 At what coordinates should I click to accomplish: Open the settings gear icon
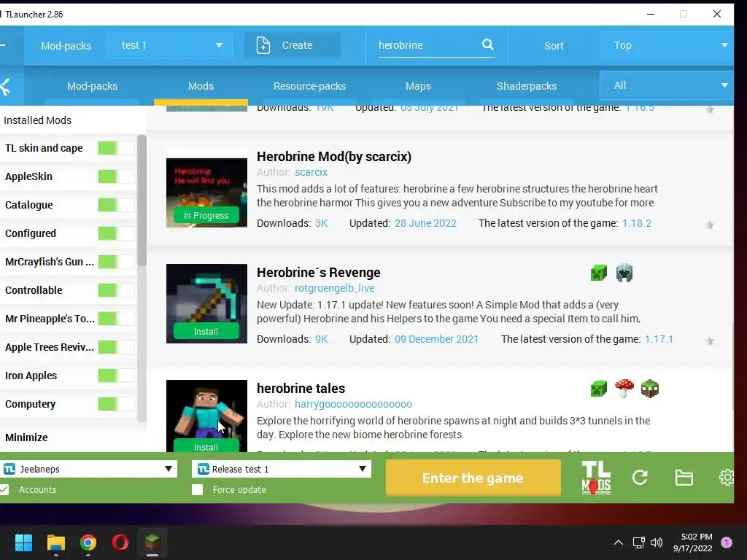click(727, 477)
